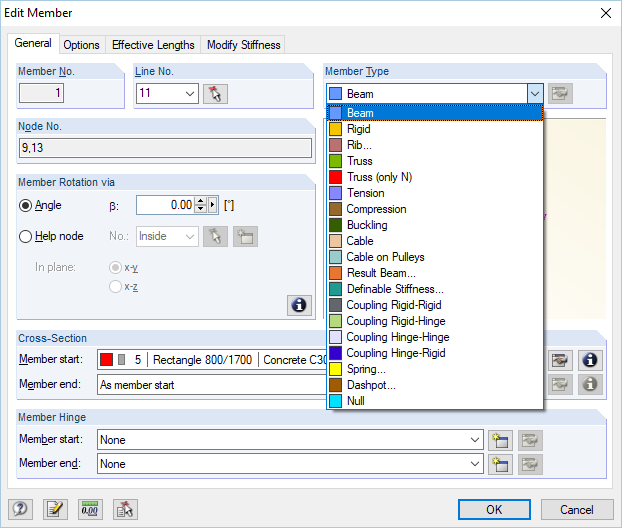
Task: Select Cable member type
Action: [435, 241]
